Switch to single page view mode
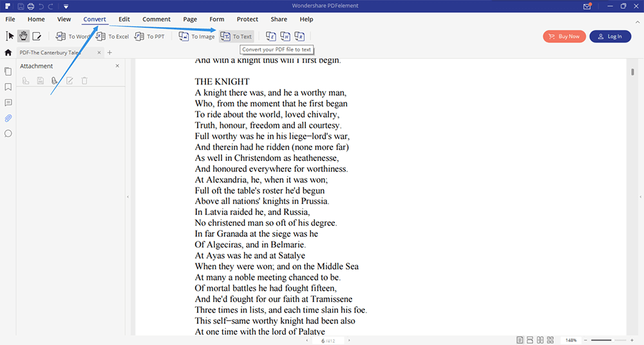Screen dimensions: 644x345 click(519, 340)
